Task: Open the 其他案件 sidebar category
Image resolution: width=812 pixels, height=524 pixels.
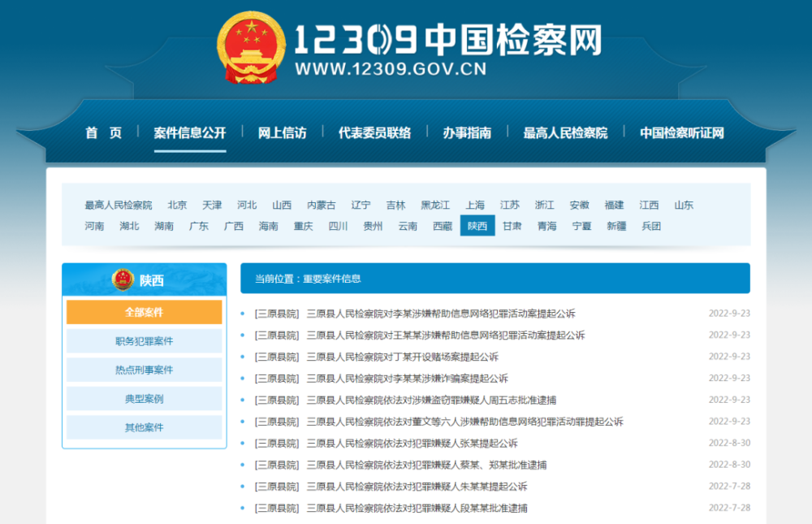Action: (x=144, y=427)
